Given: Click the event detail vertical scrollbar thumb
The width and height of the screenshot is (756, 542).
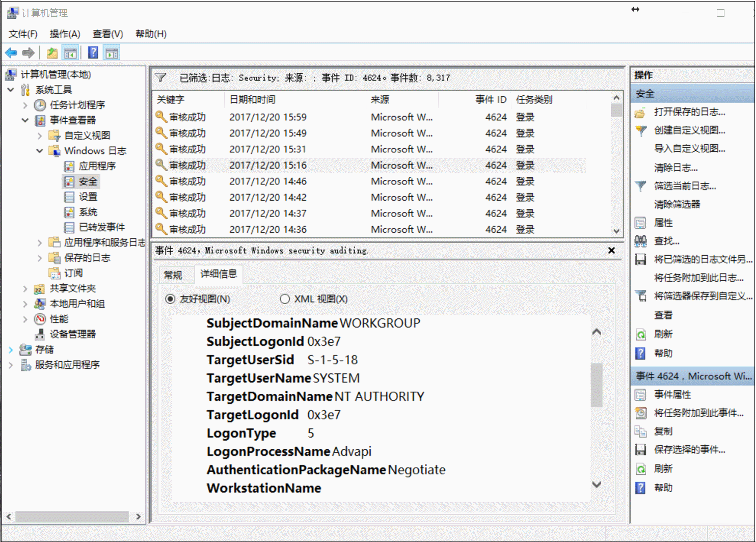Looking at the screenshot, I should click(x=597, y=385).
